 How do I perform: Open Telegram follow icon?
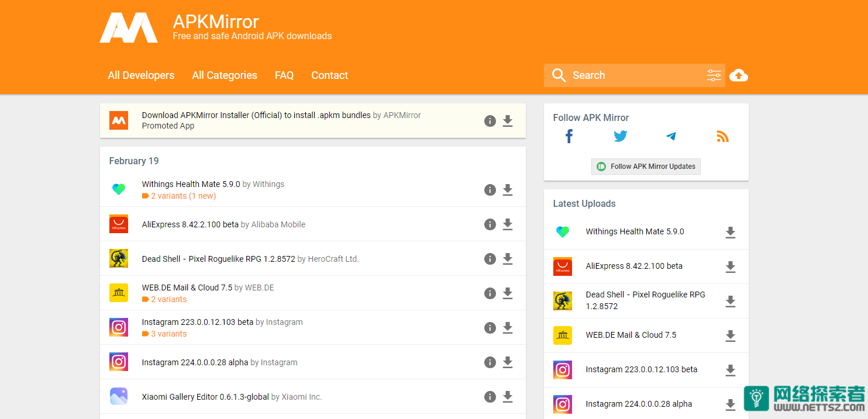[x=671, y=137]
